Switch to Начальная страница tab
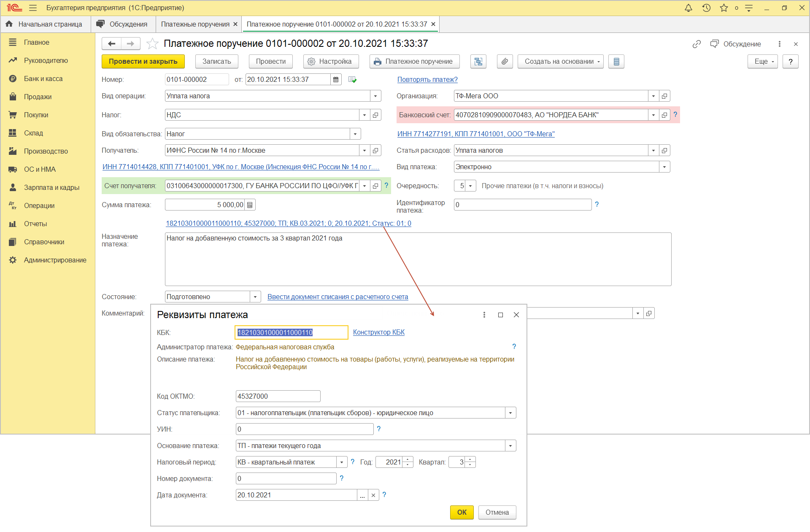This screenshot has height=532, width=810. point(46,24)
